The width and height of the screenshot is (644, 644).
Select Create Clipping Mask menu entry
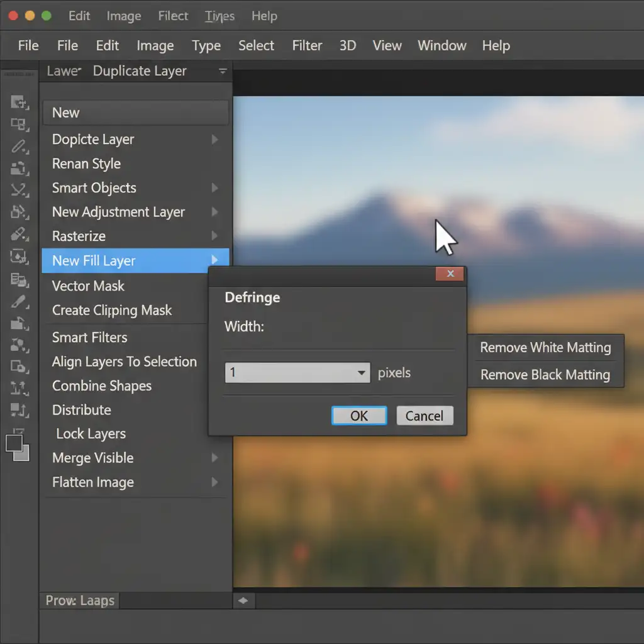point(112,310)
